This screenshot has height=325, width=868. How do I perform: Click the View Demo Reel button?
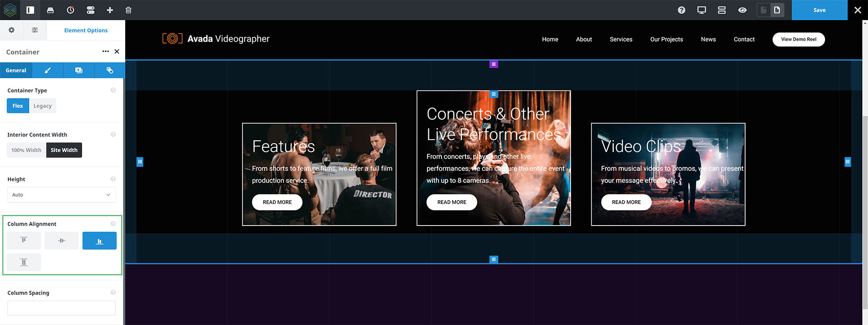tap(799, 39)
